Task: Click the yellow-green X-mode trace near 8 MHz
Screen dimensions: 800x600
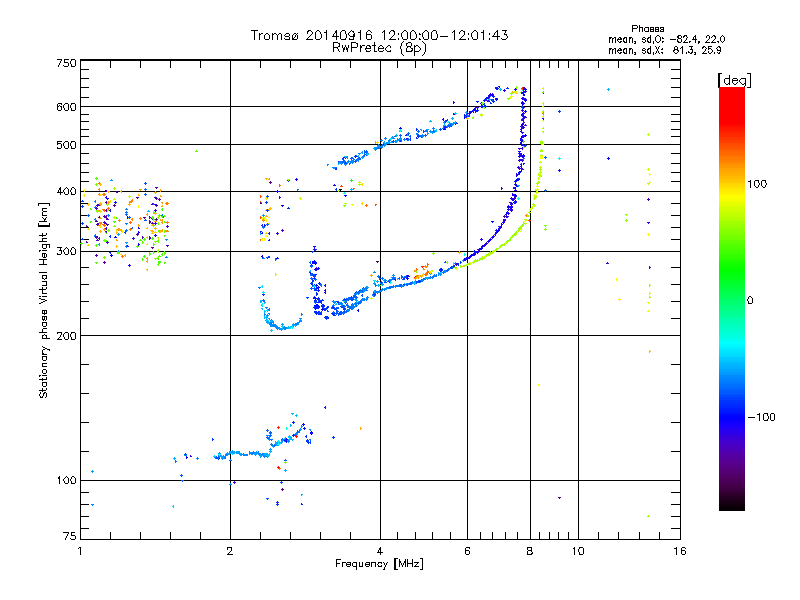Action: point(531,207)
